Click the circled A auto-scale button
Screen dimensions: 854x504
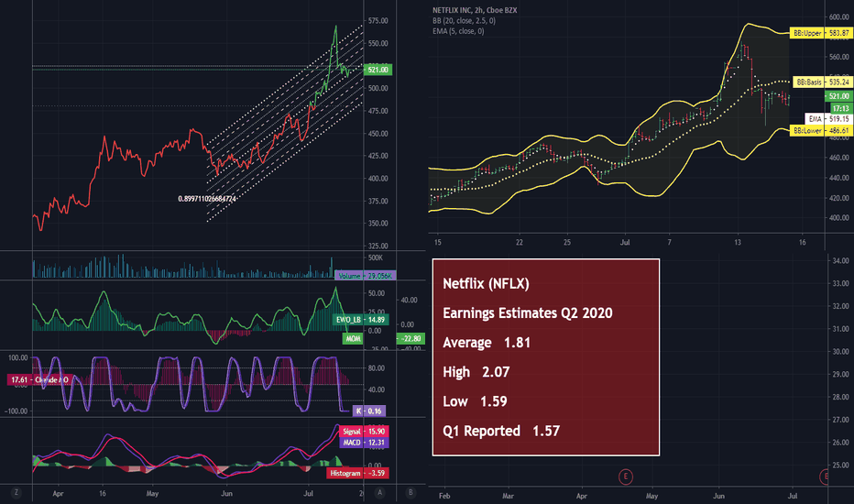[x=379, y=493]
